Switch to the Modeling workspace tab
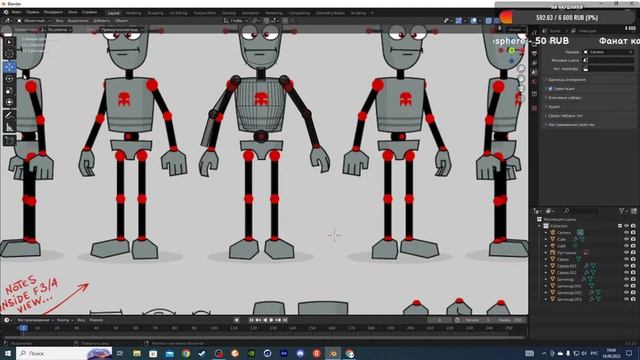The height and width of the screenshot is (360, 640). (133, 13)
